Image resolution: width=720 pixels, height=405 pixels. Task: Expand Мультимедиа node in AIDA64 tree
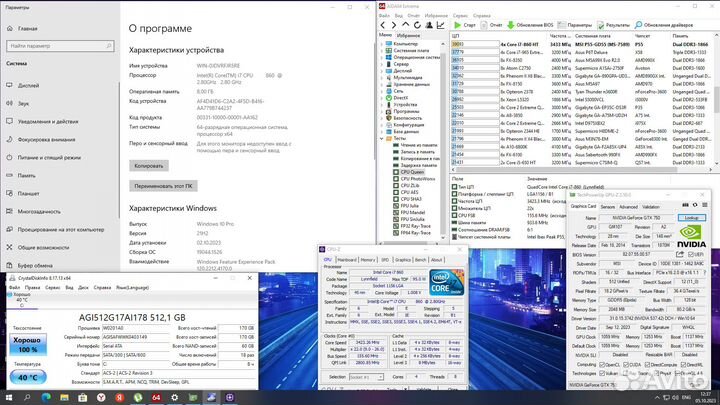382,78
